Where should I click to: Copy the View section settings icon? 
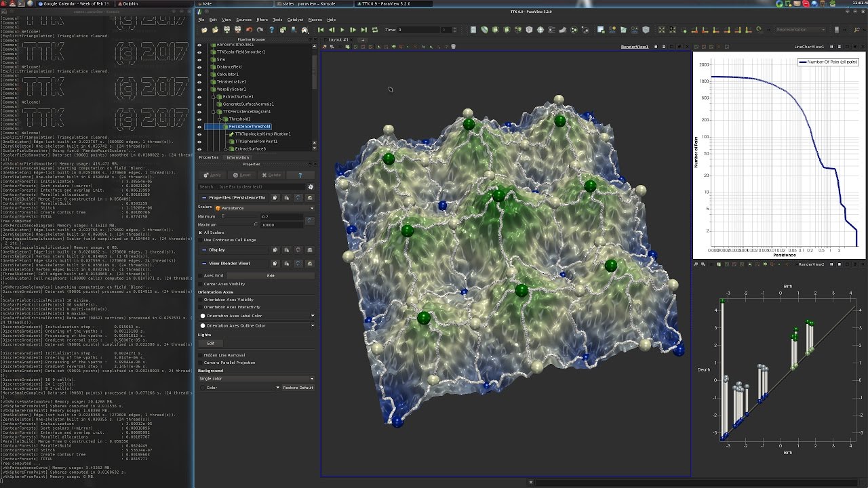(x=275, y=263)
